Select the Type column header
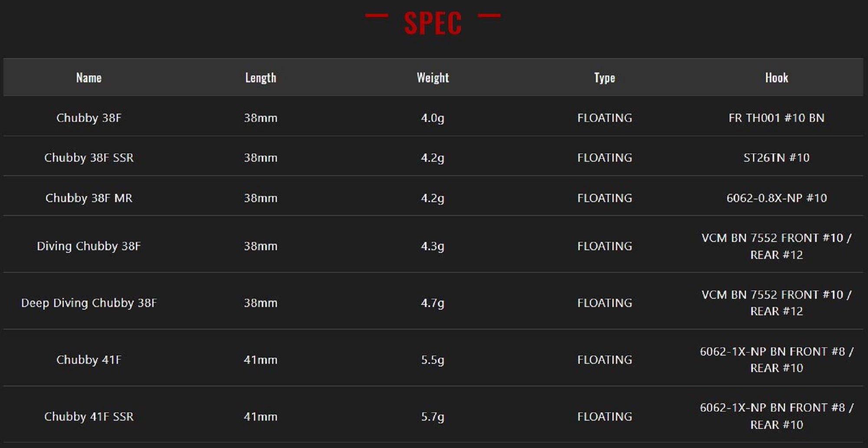 click(x=605, y=78)
